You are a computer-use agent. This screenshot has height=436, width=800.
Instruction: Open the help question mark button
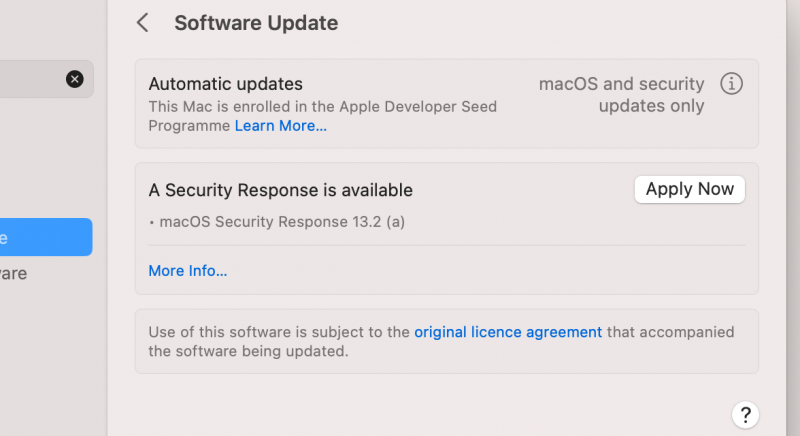[745, 414]
